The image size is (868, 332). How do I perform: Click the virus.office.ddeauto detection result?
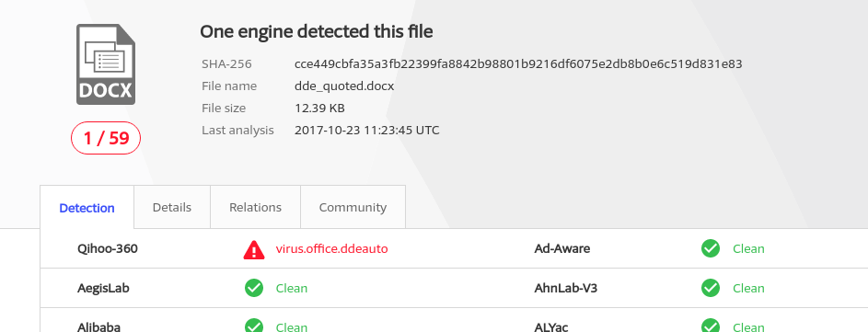pyautogui.click(x=331, y=249)
